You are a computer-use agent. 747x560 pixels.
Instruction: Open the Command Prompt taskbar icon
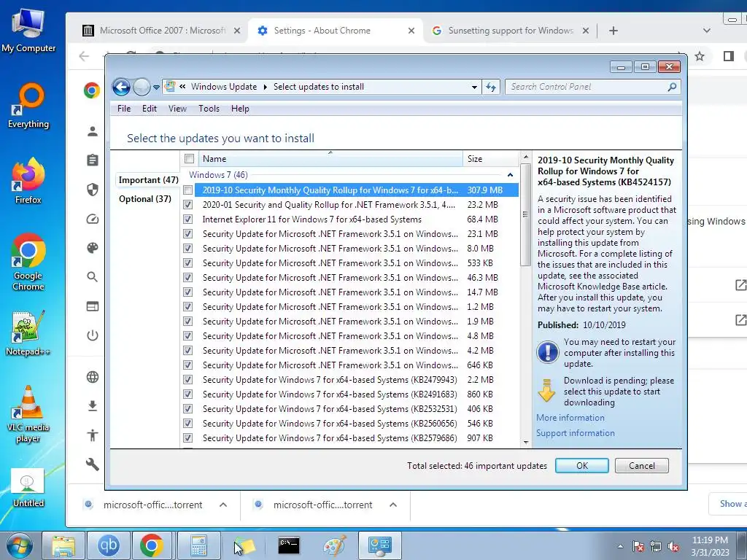(289, 545)
